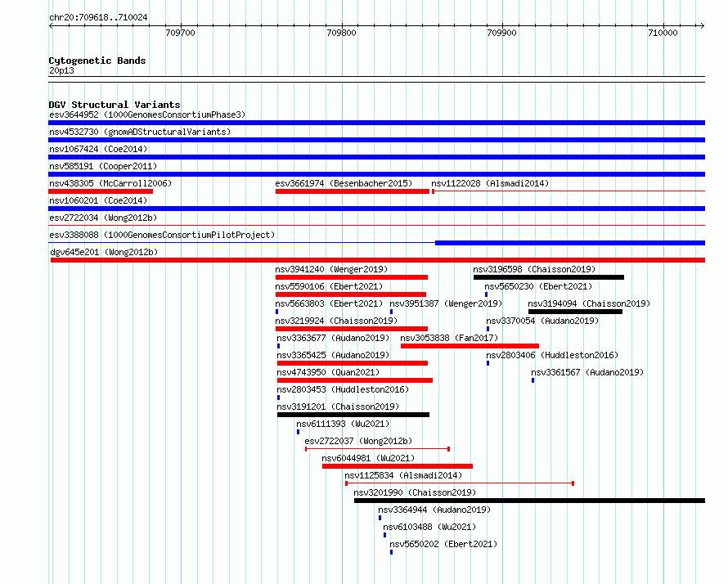Click the esv3644952 (1000GenomesConsortiumPhase3) variant label

point(147,115)
